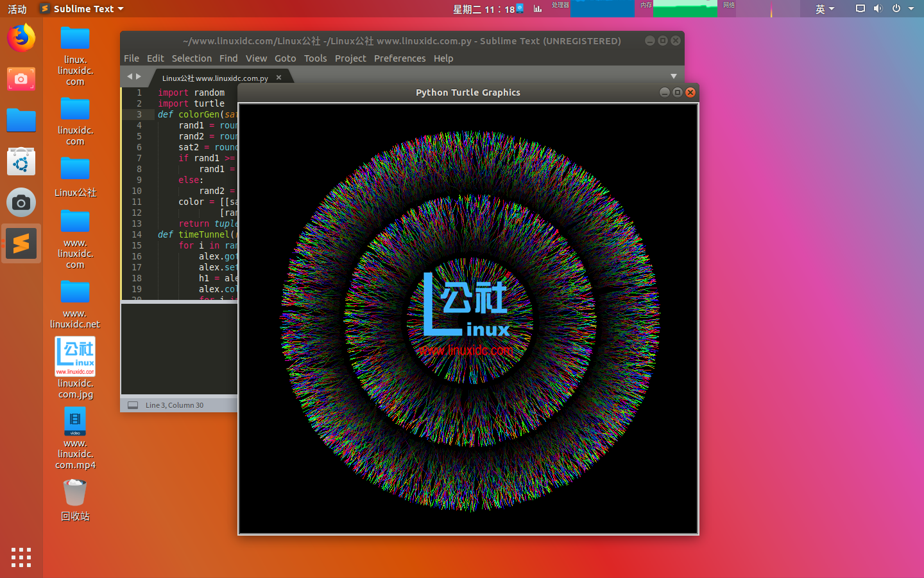Open the system monitor bar-chart indicator in top panel
Screen dimensions: 924x578
tap(537, 8)
